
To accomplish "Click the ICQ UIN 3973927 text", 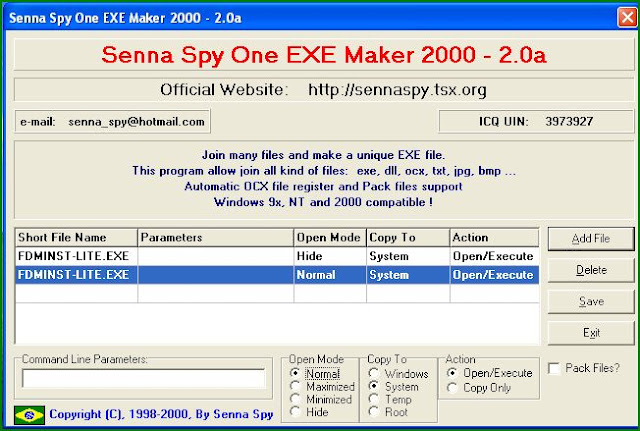I will [x=536, y=121].
